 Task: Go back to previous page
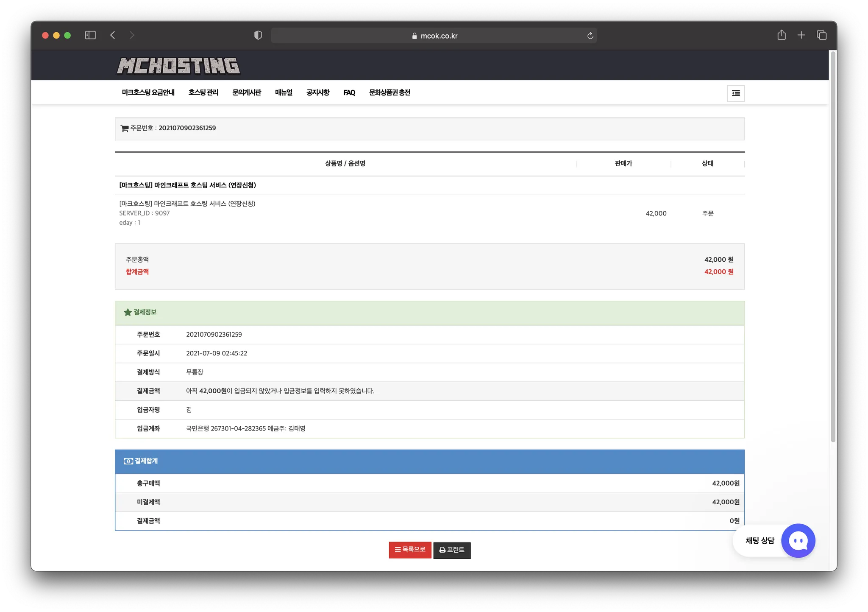[x=113, y=35]
